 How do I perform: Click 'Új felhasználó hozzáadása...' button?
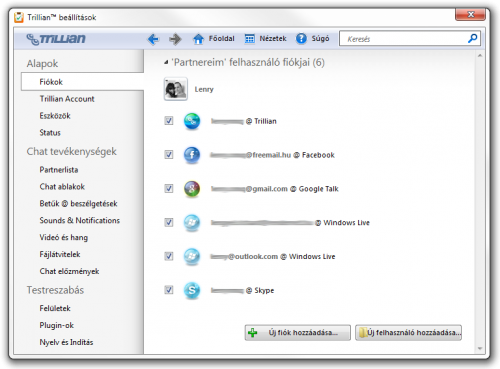coord(409,333)
